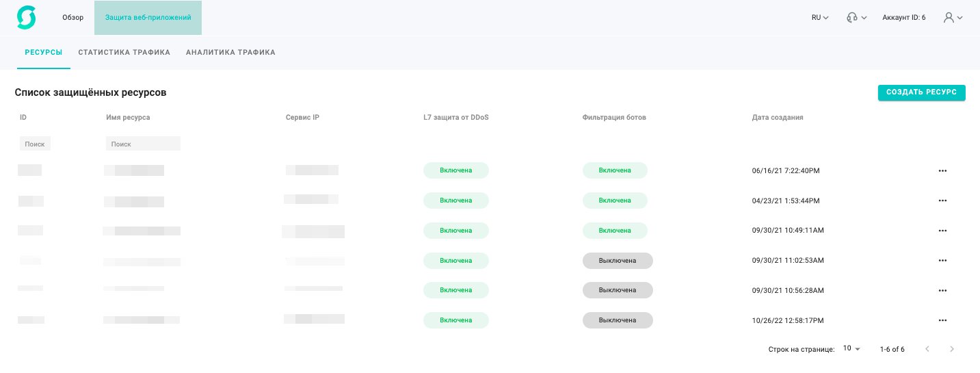
Task: Click the ID search field
Action: pyautogui.click(x=35, y=144)
